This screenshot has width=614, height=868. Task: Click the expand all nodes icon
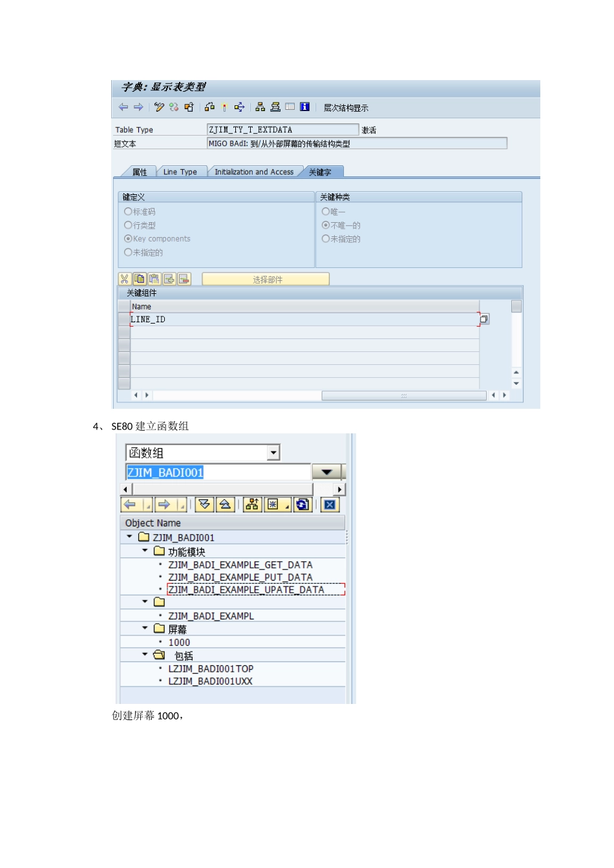(204, 505)
